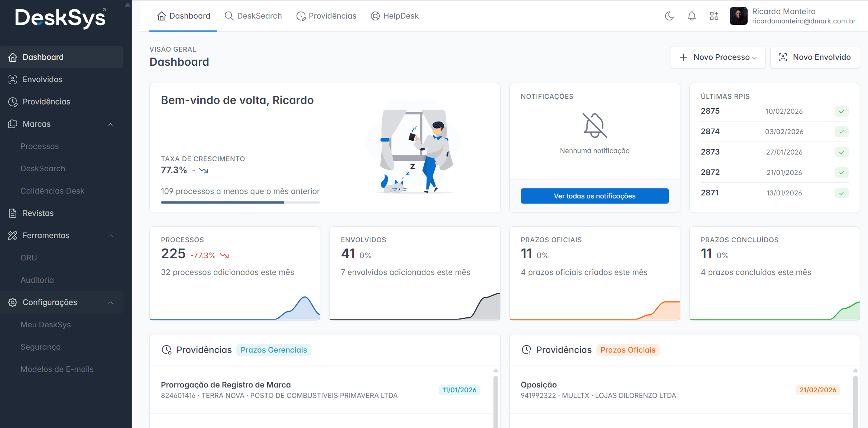Collapse the Ferramentas sidebar section
The image size is (868, 428).
coord(110,236)
